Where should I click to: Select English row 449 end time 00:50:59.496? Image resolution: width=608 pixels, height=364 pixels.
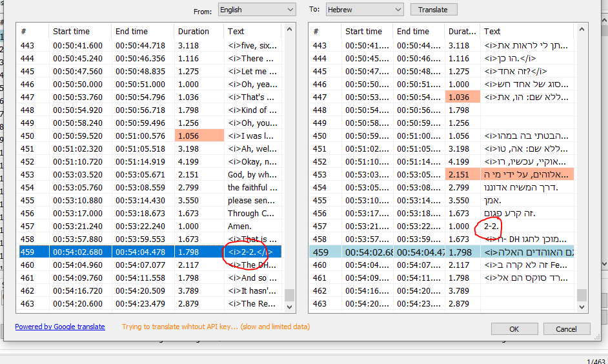[x=140, y=123]
